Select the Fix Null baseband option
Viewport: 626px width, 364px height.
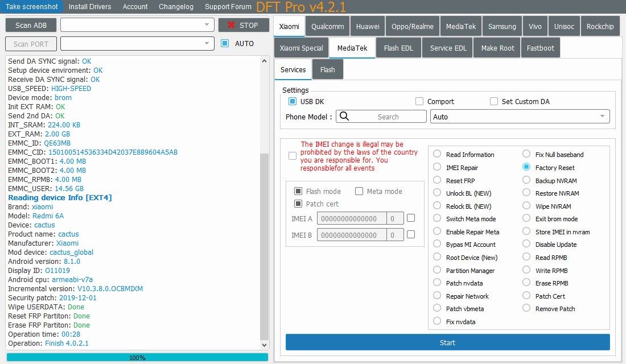click(x=553, y=155)
